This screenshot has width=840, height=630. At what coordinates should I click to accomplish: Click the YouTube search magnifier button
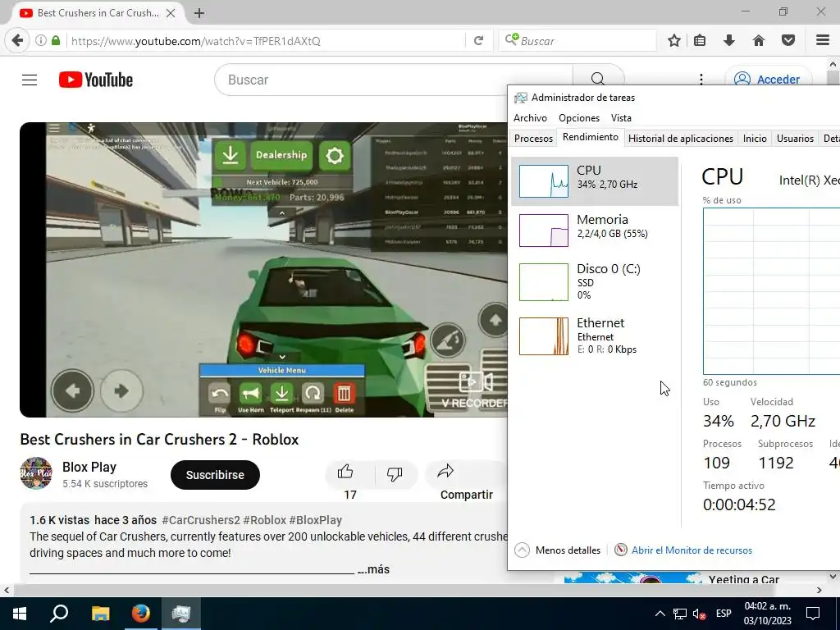(598, 80)
